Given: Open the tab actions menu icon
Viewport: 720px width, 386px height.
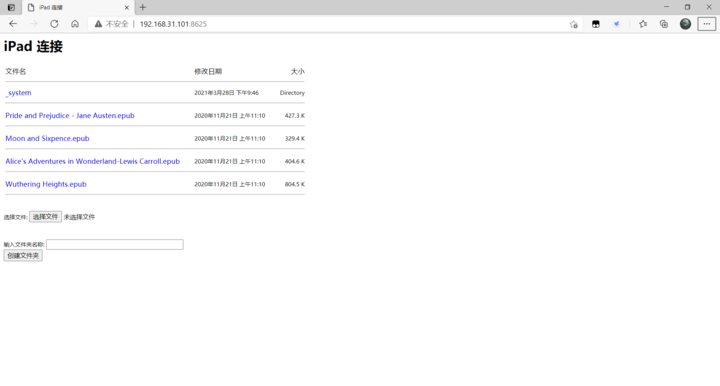Looking at the screenshot, I should point(11,7).
